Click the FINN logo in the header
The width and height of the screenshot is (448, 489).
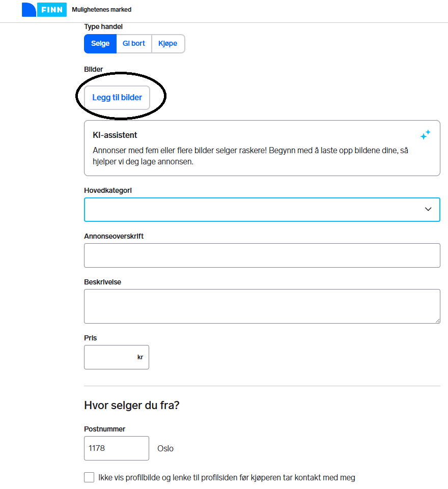(44, 9)
